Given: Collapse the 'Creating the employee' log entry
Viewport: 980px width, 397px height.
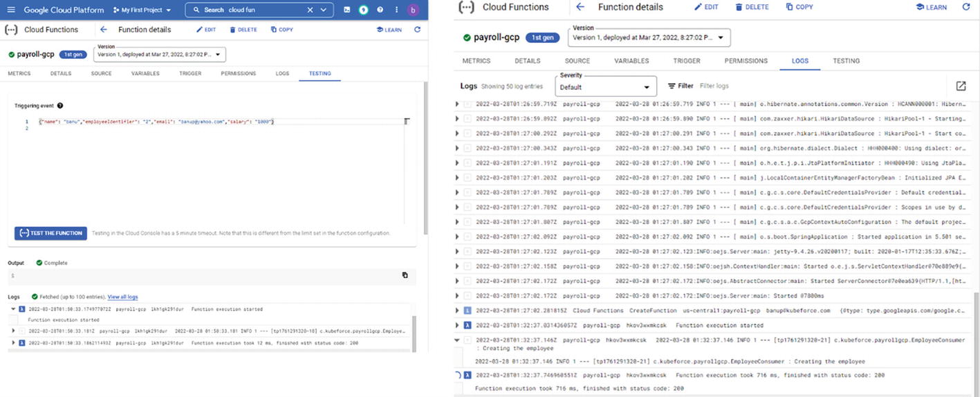Looking at the screenshot, I should tap(456, 340).
